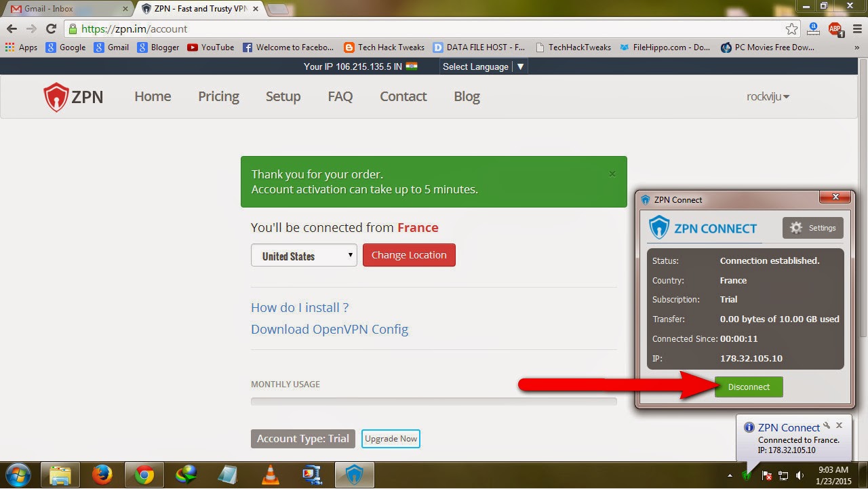This screenshot has width=868, height=489.
Task: Open Windows Explorer from the taskbar
Action: coord(61,475)
